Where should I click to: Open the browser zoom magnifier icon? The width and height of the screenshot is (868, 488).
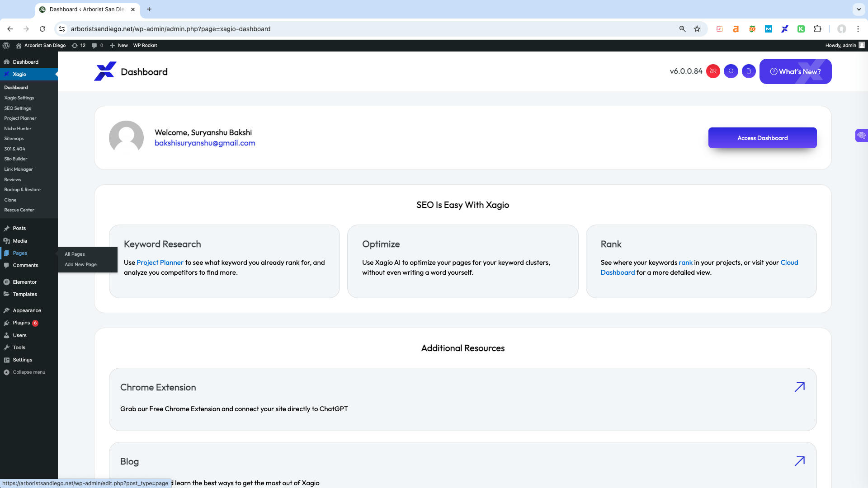coord(682,29)
